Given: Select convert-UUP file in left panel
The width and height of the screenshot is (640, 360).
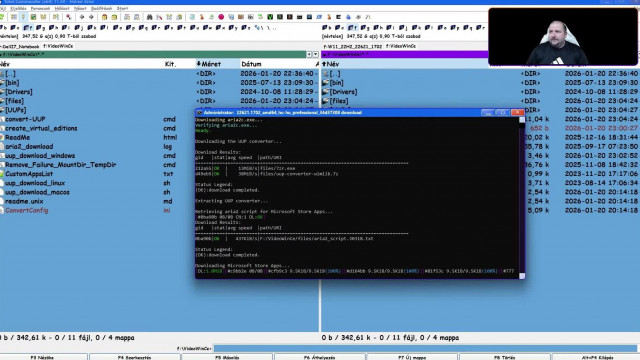Looking at the screenshot, I should coord(25,119).
